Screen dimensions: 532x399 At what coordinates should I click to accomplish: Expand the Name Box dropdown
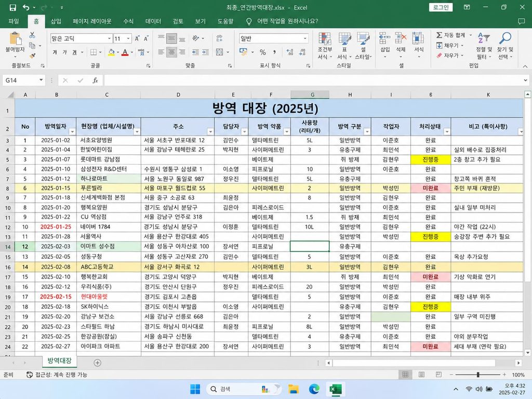coord(41,81)
